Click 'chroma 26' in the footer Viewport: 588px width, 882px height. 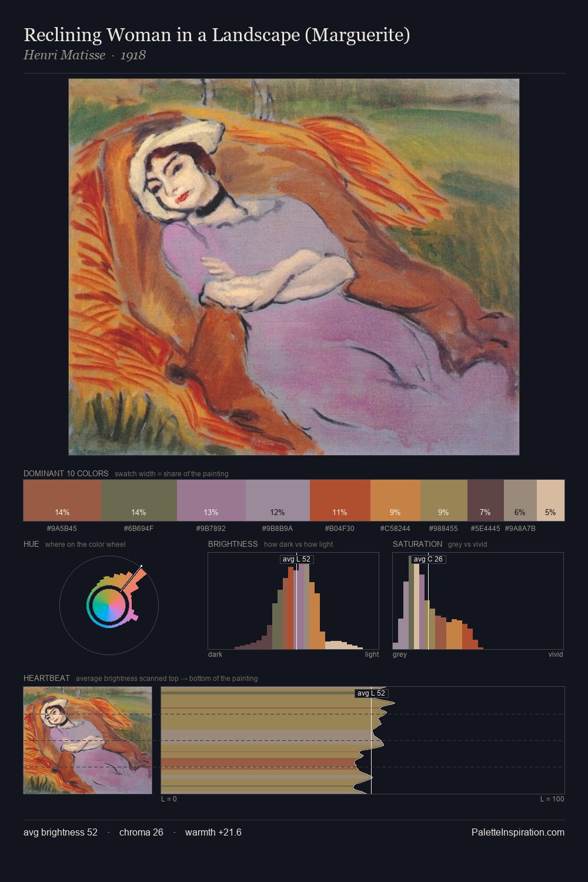coord(141,832)
